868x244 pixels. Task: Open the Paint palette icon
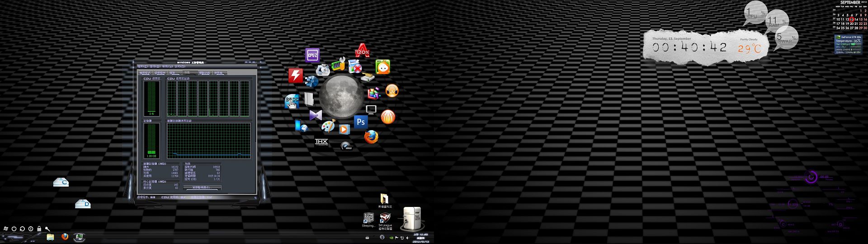(328, 126)
